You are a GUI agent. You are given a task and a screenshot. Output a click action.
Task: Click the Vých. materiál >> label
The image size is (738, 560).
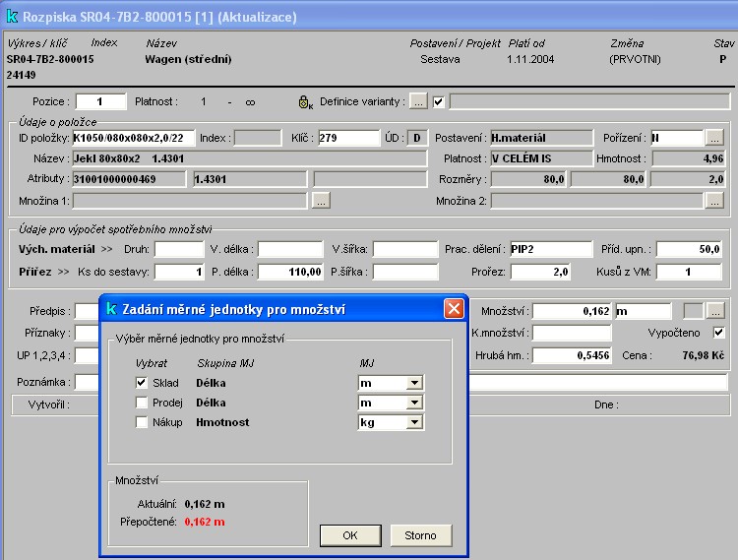click(65, 249)
